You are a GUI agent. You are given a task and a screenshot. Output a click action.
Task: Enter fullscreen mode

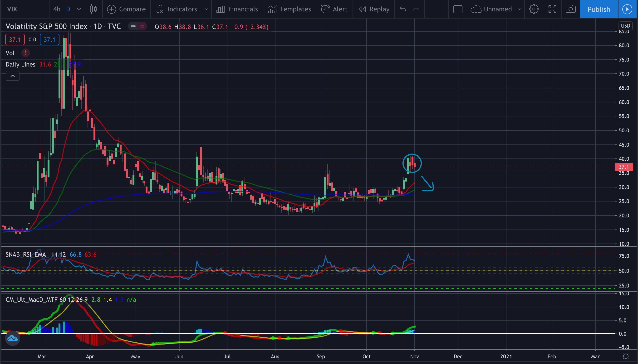(552, 9)
